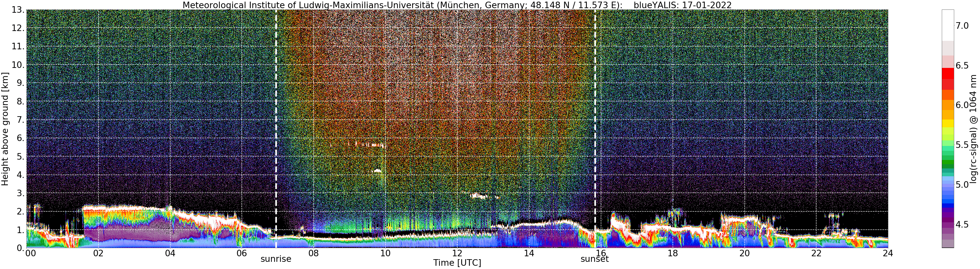The image size is (980, 269).
Task: Click the height axis tick label 1.
Action: (20, 229)
